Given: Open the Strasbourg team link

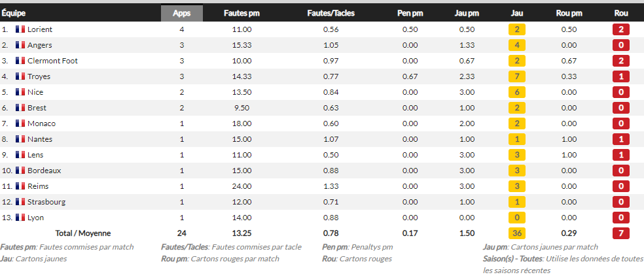Looking at the screenshot, I should [x=46, y=202].
